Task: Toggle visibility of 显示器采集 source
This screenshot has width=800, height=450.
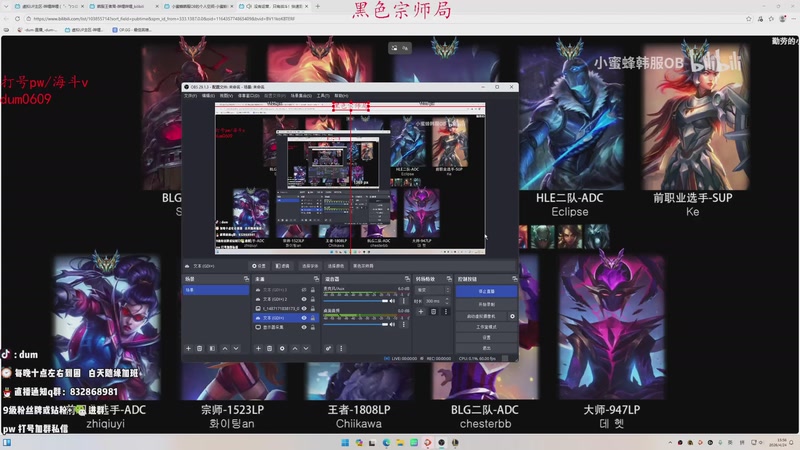Action: pyautogui.click(x=304, y=327)
